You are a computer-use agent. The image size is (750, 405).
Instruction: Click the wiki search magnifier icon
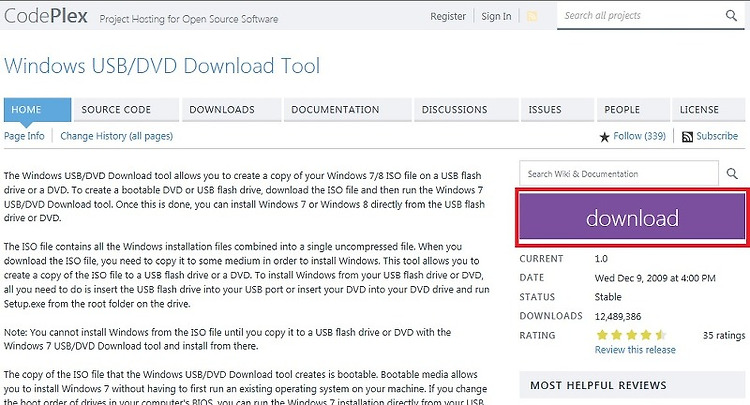pos(732,174)
